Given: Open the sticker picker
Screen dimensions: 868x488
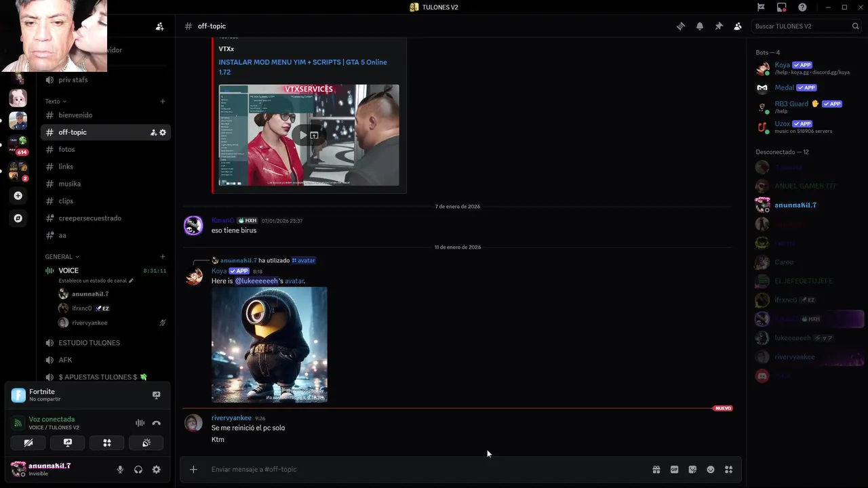Looking at the screenshot, I should coord(692,470).
